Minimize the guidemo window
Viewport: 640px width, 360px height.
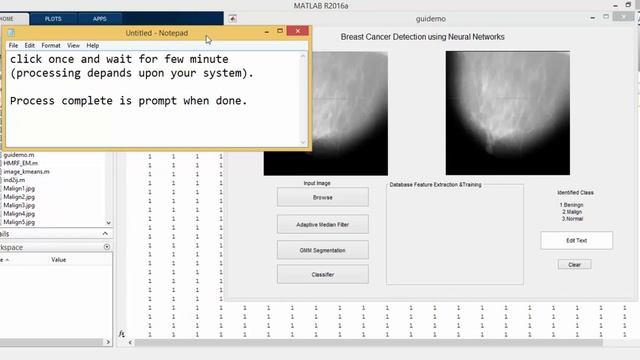tap(593, 18)
